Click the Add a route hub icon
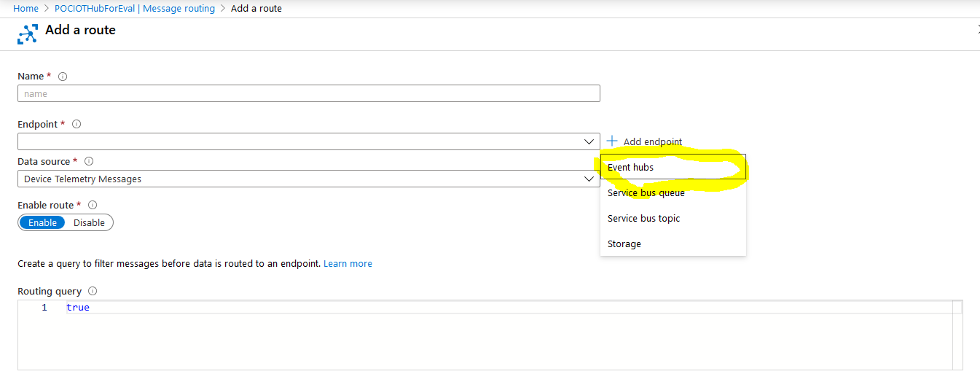980x374 pixels. tap(27, 34)
